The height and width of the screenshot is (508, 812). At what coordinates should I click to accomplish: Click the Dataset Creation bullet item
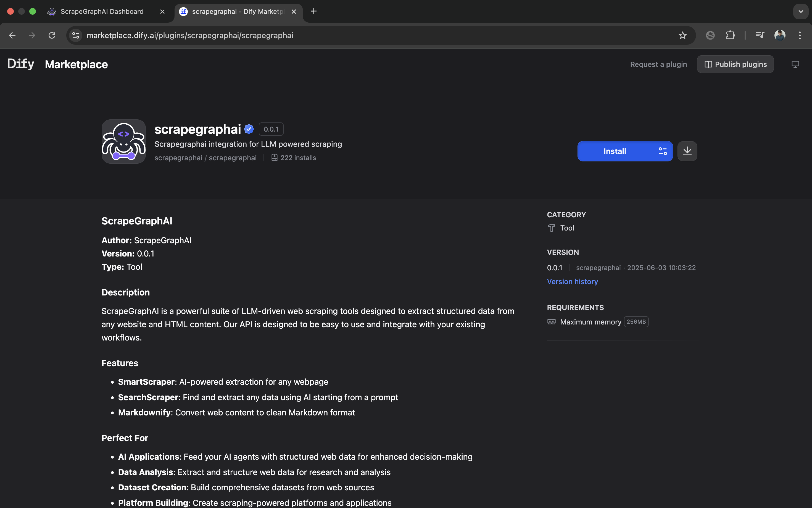point(246,487)
